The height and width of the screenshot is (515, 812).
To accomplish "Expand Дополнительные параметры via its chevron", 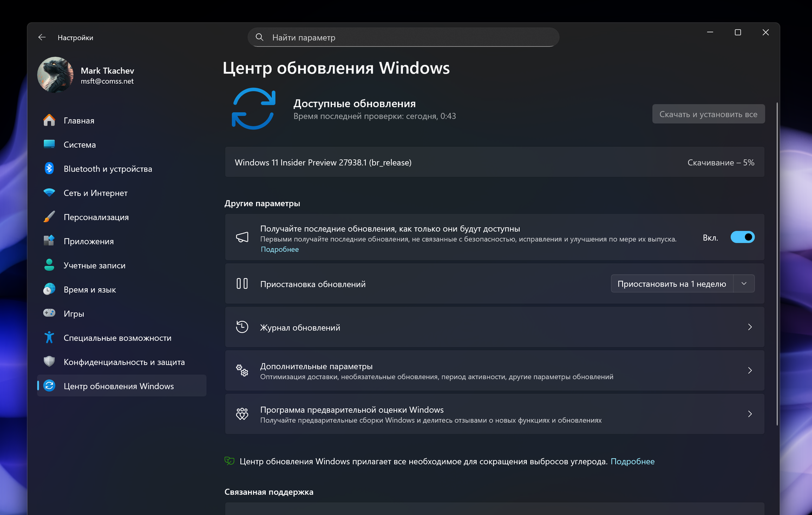I will coord(750,371).
